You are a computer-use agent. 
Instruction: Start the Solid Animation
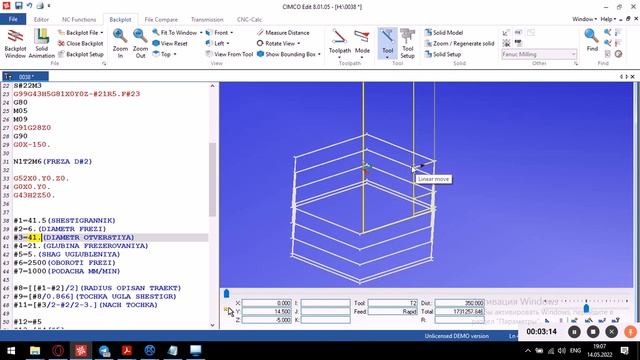pyautogui.click(x=41, y=43)
